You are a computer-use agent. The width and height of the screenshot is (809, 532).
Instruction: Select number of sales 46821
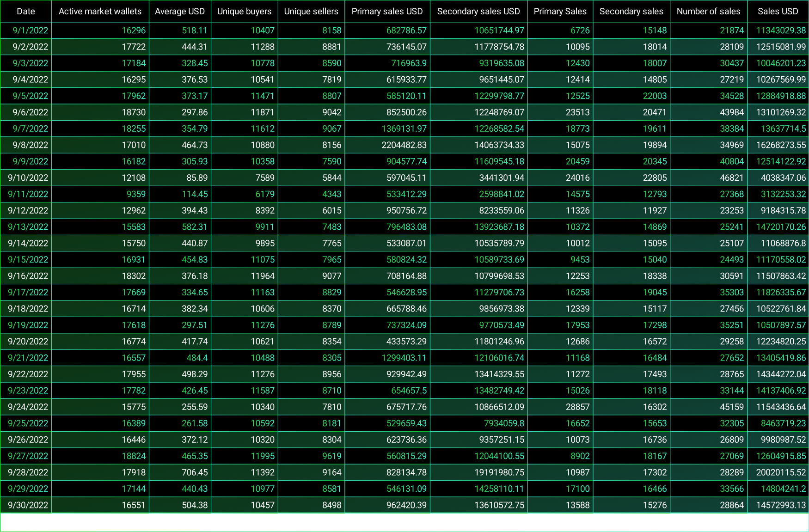tap(709, 178)
